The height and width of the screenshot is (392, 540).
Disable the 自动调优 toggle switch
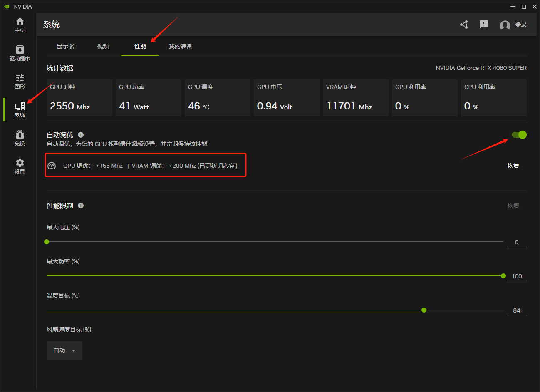pos(519,135)
